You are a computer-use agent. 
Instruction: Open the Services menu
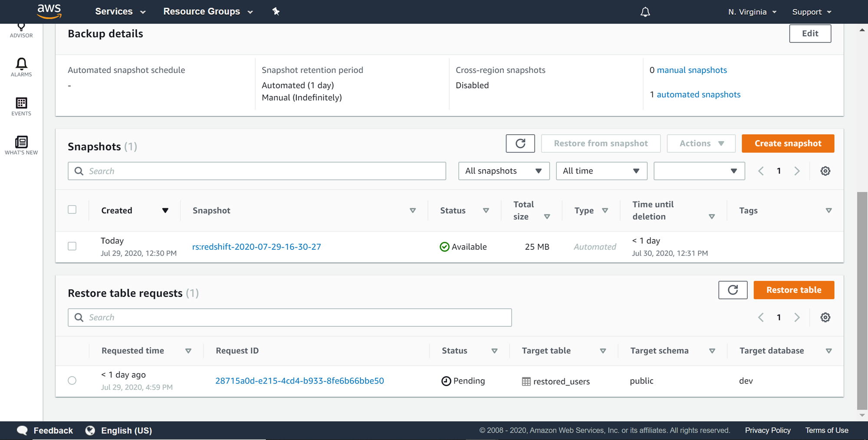[x=120, y=12]
